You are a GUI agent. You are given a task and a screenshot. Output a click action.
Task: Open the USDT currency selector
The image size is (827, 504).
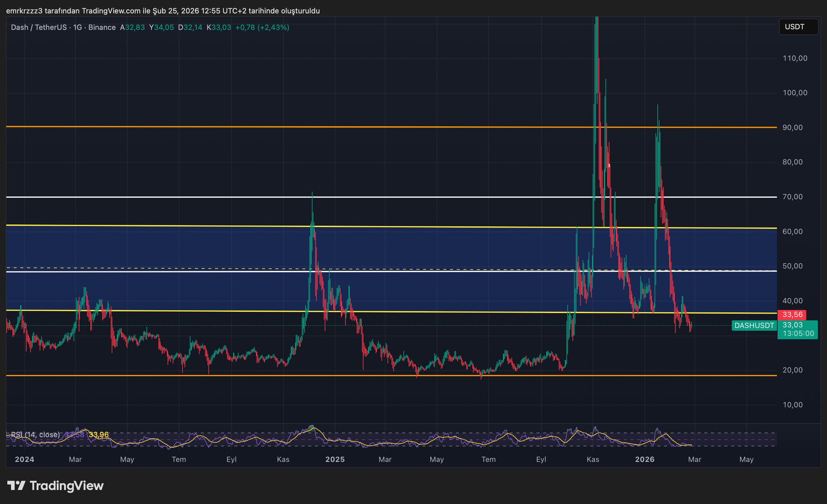pos(798,27)
